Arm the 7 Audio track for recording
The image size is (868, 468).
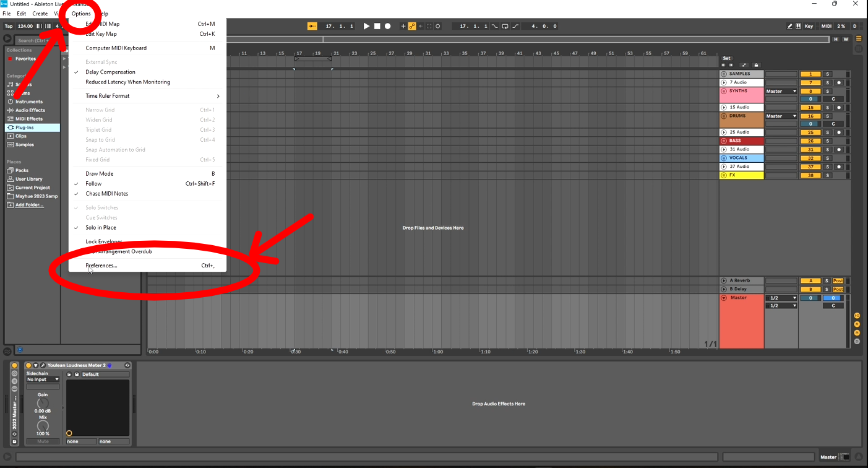839,82
